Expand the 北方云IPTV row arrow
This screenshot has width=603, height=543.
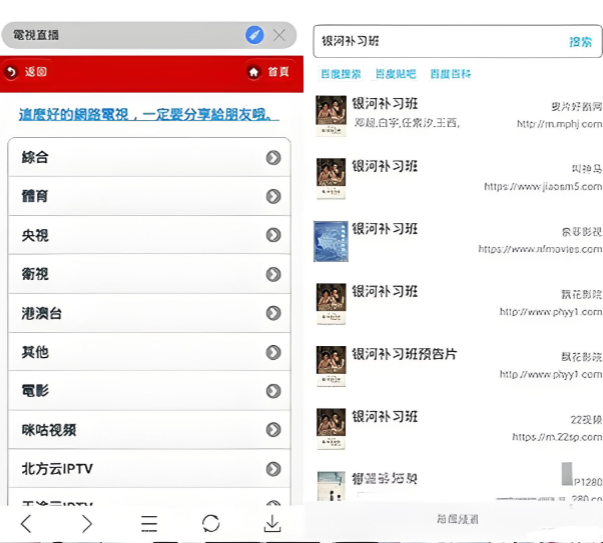click(x=273, y=469)
